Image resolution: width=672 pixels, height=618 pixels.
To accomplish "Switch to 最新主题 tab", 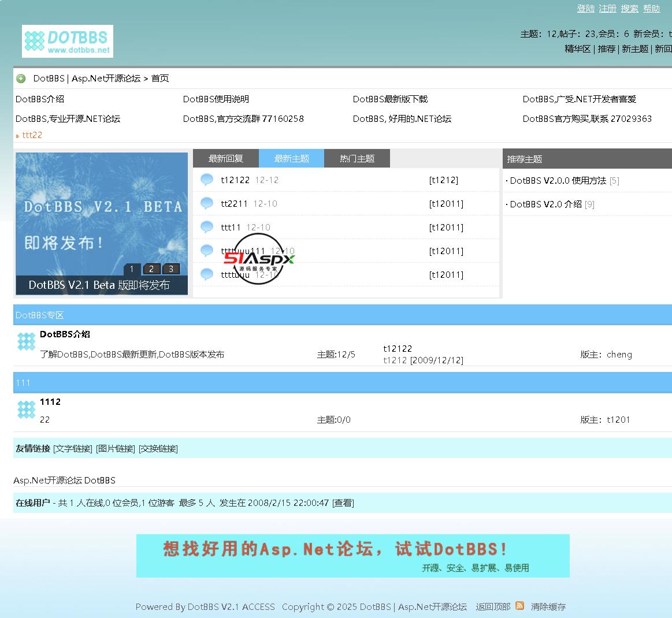I will (x=291, y=158).
